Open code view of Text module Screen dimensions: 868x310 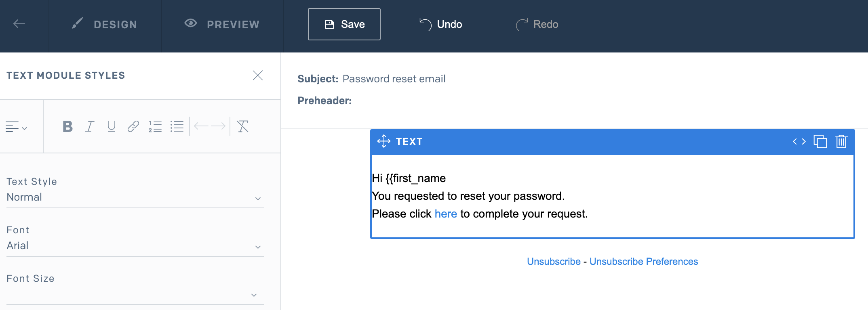(x=799, y=142)
